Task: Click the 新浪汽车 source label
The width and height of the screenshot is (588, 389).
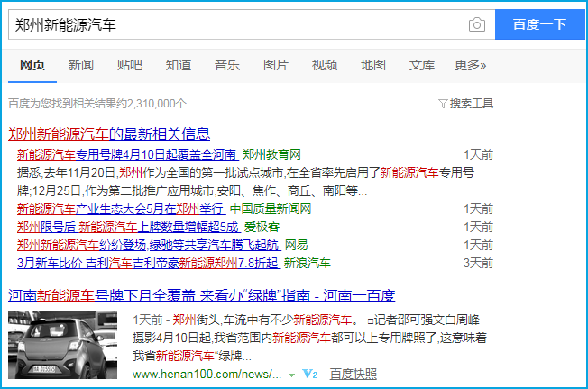Action: pos(308,263)
